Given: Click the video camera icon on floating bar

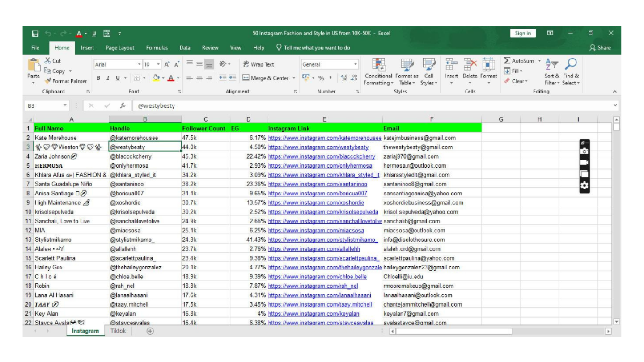Looking at the screenshot, I should pos(584,163).
